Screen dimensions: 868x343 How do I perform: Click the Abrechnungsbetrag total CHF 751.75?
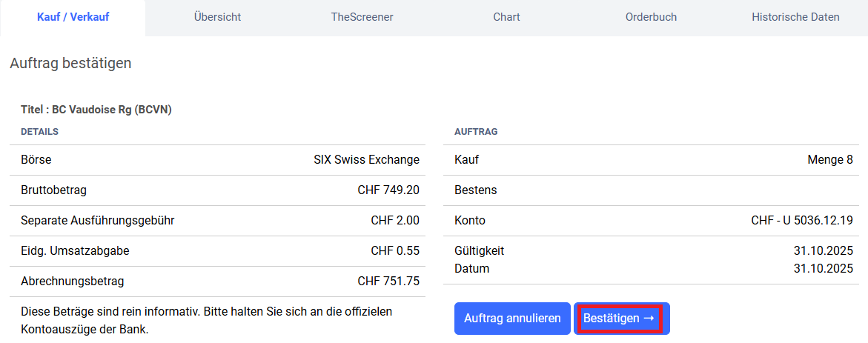(x=388, y=282)
